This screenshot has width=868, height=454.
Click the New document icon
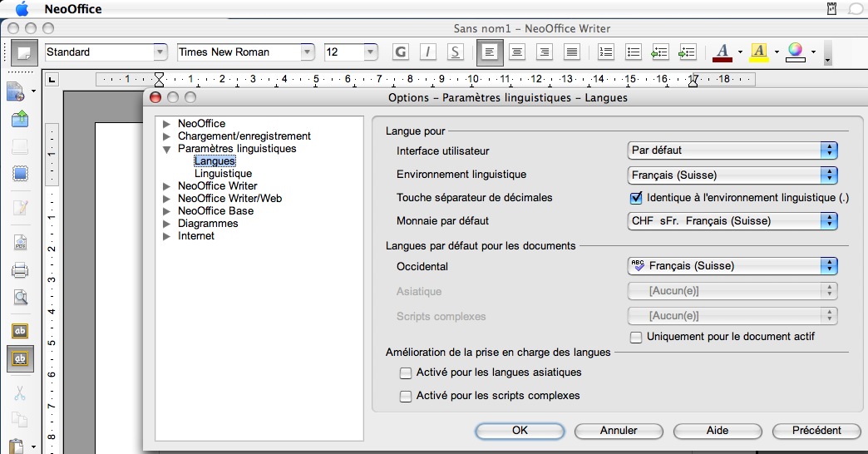click(x=16, y=91)
